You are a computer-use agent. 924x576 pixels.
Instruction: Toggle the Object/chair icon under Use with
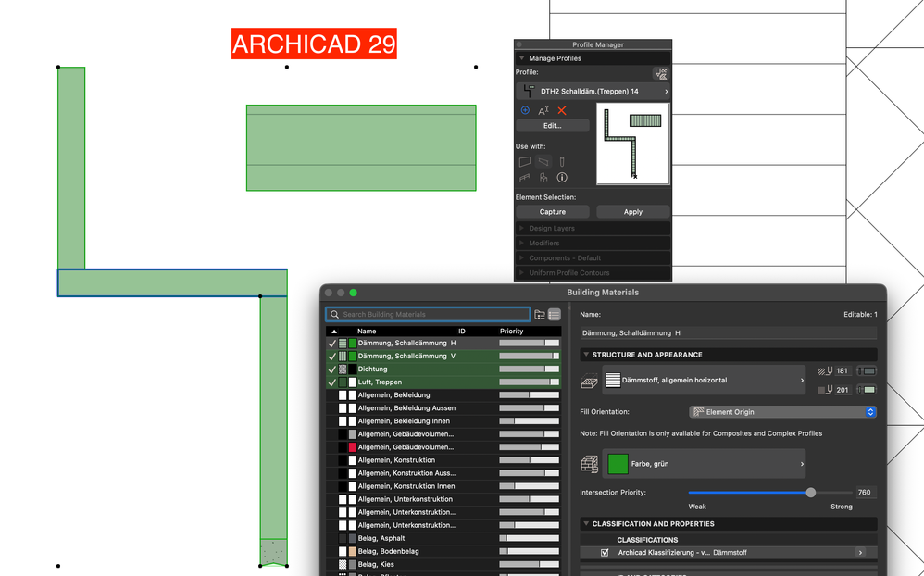tap(543, 178)
